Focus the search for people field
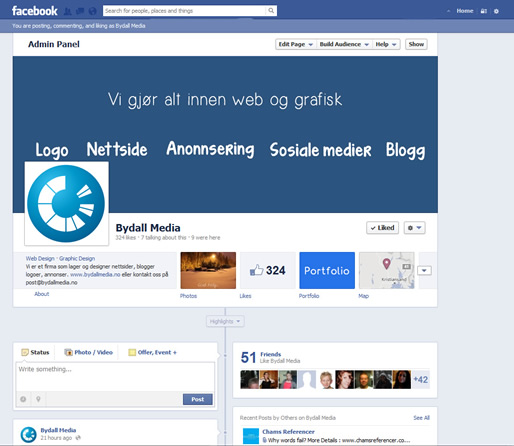This screenshot has width=514, height=446. tap(185, 11)
